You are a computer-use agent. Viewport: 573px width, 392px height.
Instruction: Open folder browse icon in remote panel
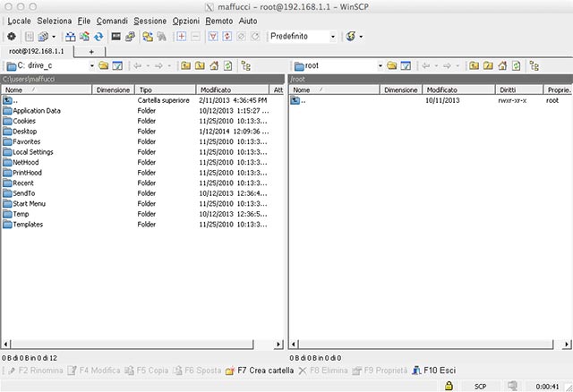[x=391, y=65]
